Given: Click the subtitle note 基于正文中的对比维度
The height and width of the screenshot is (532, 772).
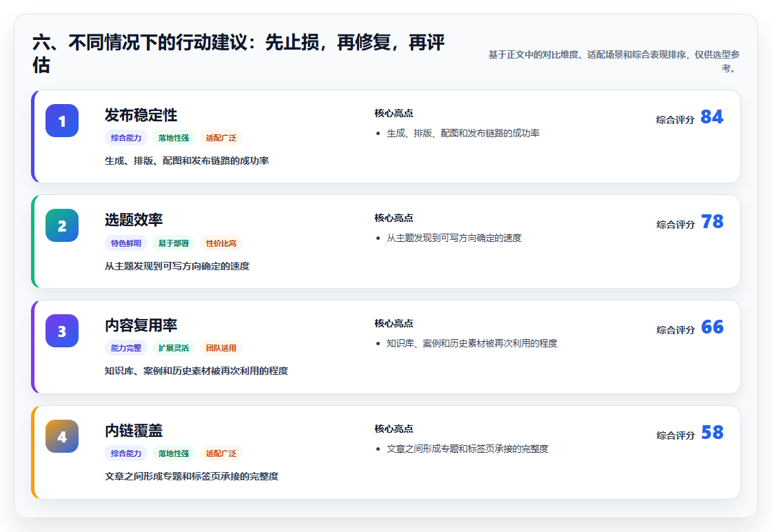Looking at the screenshot, I should click(614, 61).
